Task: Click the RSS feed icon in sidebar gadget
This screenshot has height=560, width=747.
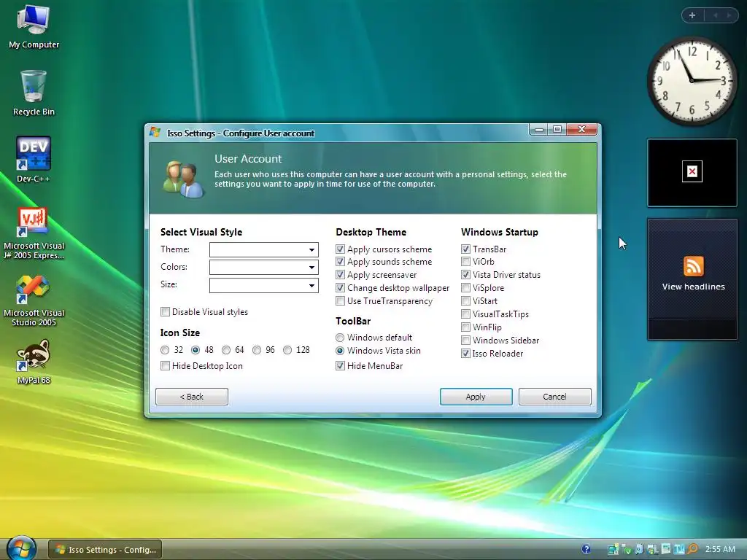Action: 693,266
